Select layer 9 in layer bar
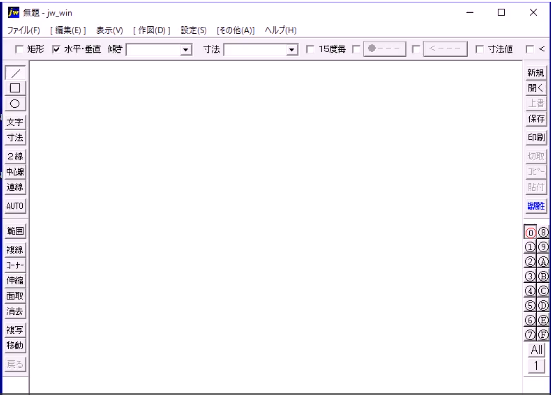This screenshot has width=551, height=395. pos(543,247)
